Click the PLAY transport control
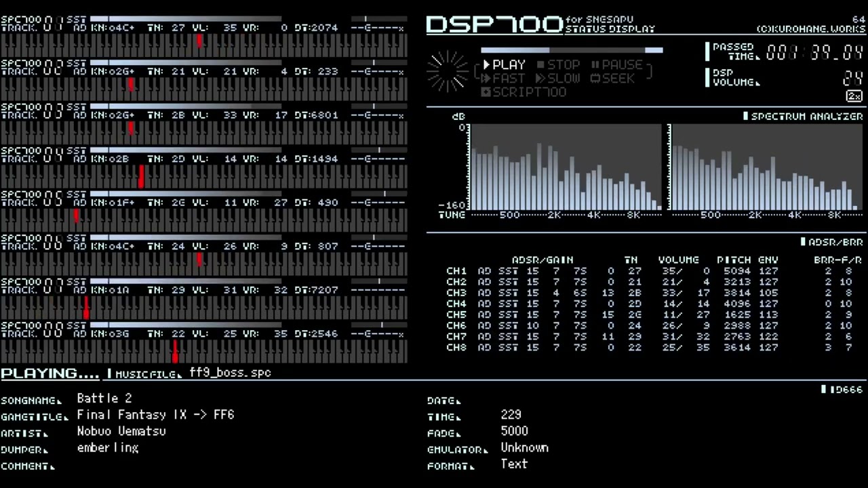Image resolution: width=868 pixels, height=488 pixels. (x=504, y=65)
